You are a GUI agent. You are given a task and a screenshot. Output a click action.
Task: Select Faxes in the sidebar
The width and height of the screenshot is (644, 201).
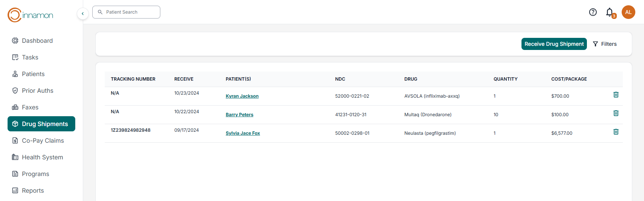(30, 107)
